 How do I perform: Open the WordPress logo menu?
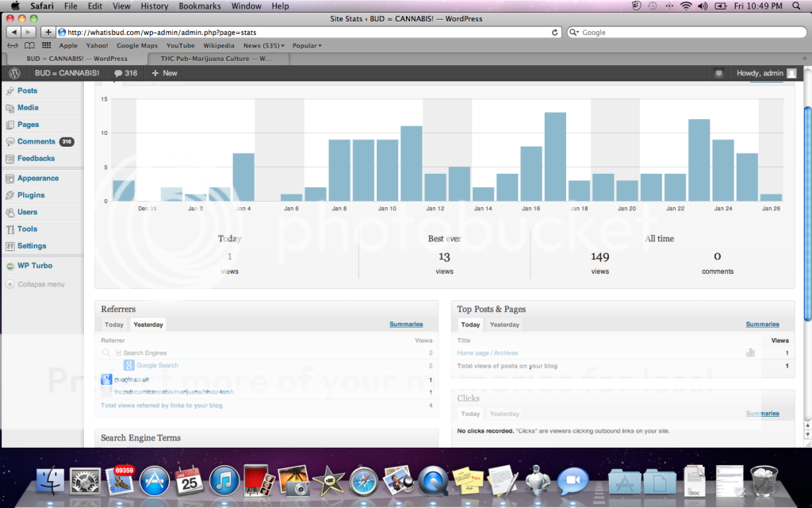(14, 73)
